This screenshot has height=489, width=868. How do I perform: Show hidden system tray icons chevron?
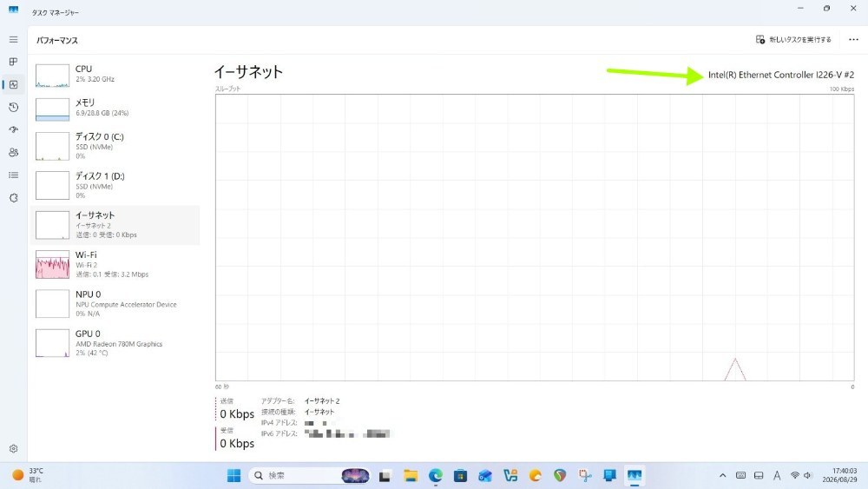pos(722,475)
